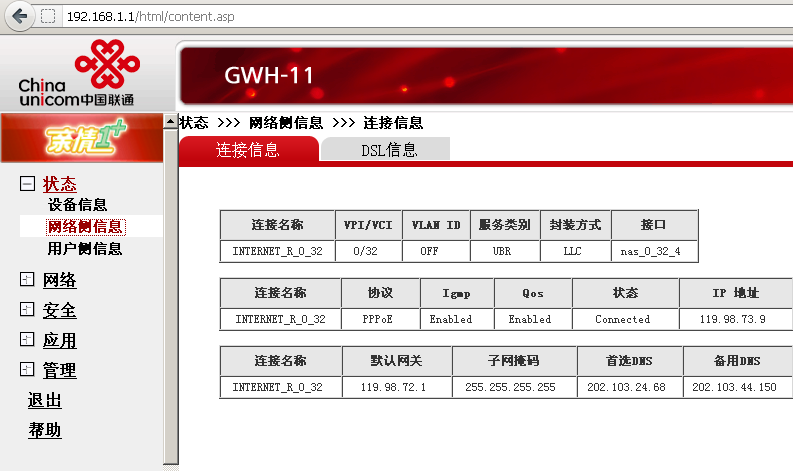
Task: Click the 亲情1+ banner image
Action: tap(80, 139)
